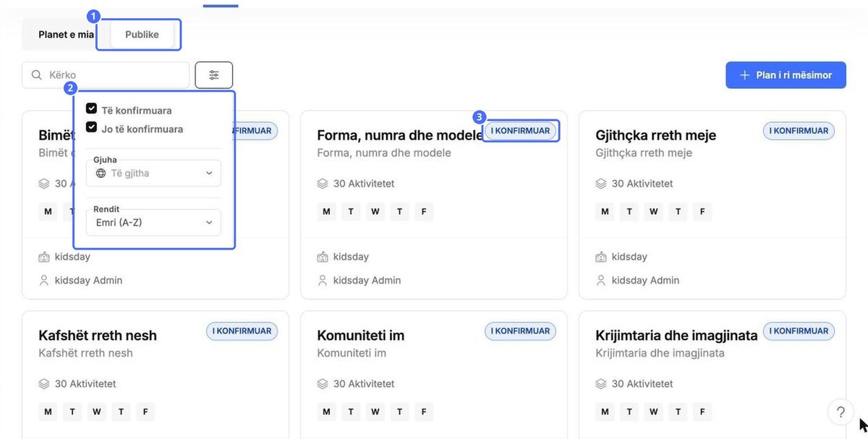Click the Plan i ri mësimor button
This screenshot has width=868, height=439.
tap(786, 75)
